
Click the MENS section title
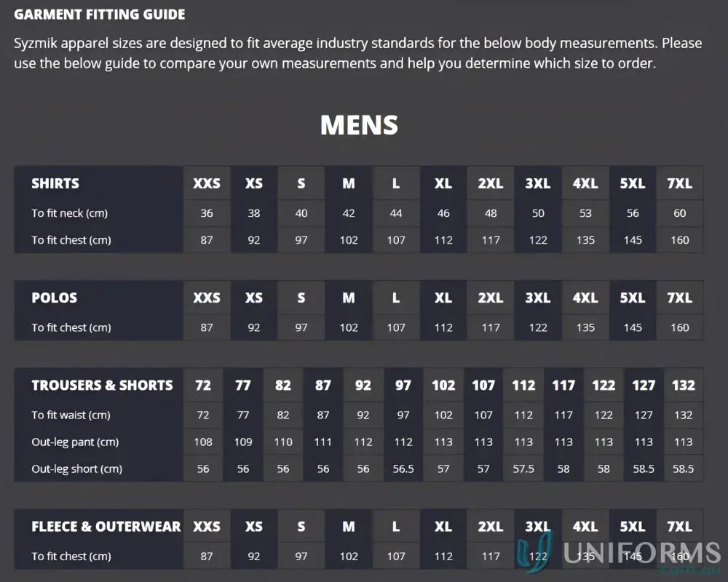pyautogui.click(x=359, y=125)
